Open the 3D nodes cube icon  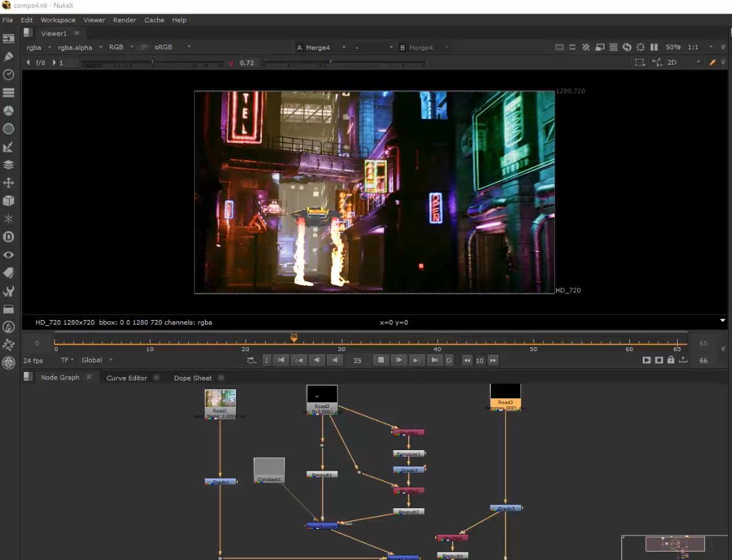tap(8, 201)
